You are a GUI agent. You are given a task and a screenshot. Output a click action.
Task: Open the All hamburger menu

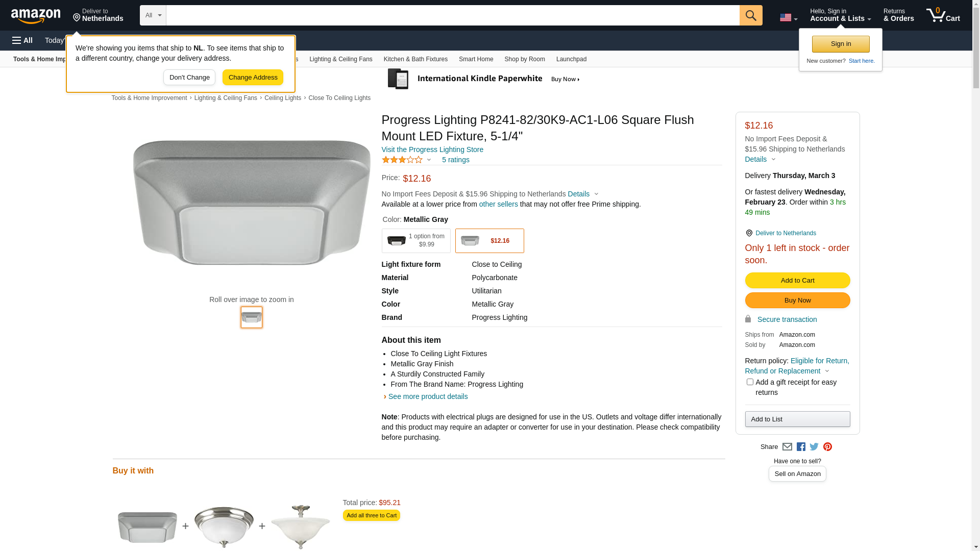pos(22,40)
